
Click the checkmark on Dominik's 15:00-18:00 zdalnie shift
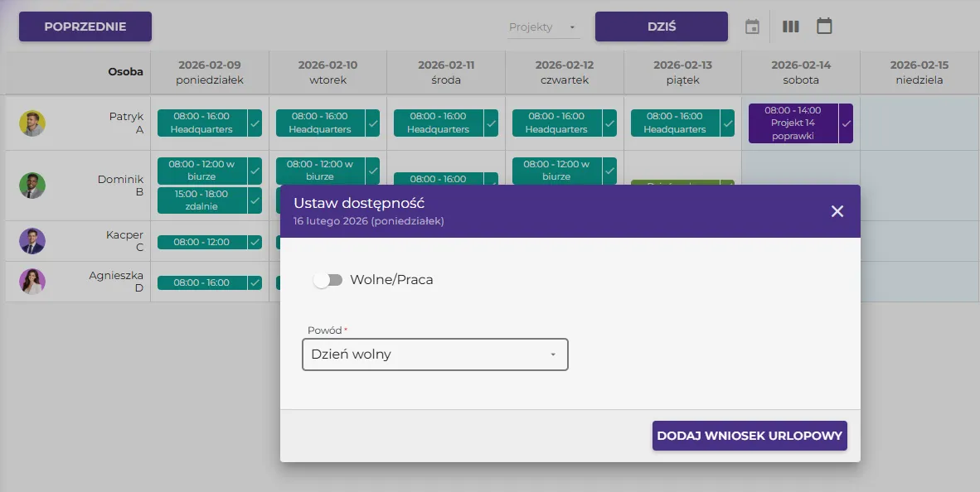point(254,200)
